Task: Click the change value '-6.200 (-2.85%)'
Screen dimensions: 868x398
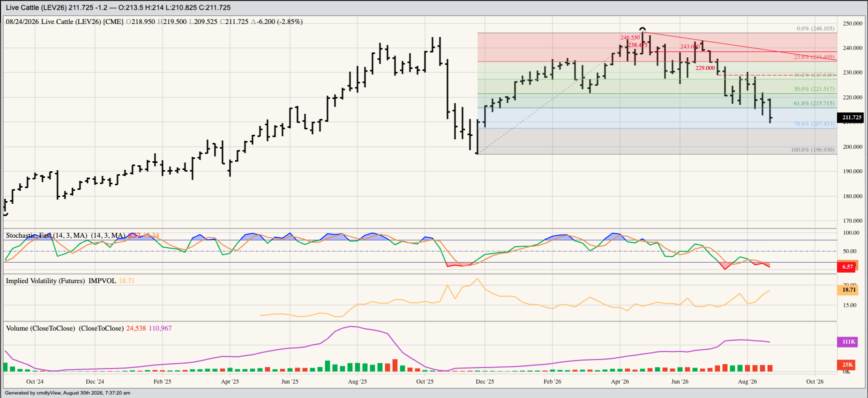Action: (x=279, y=21)
